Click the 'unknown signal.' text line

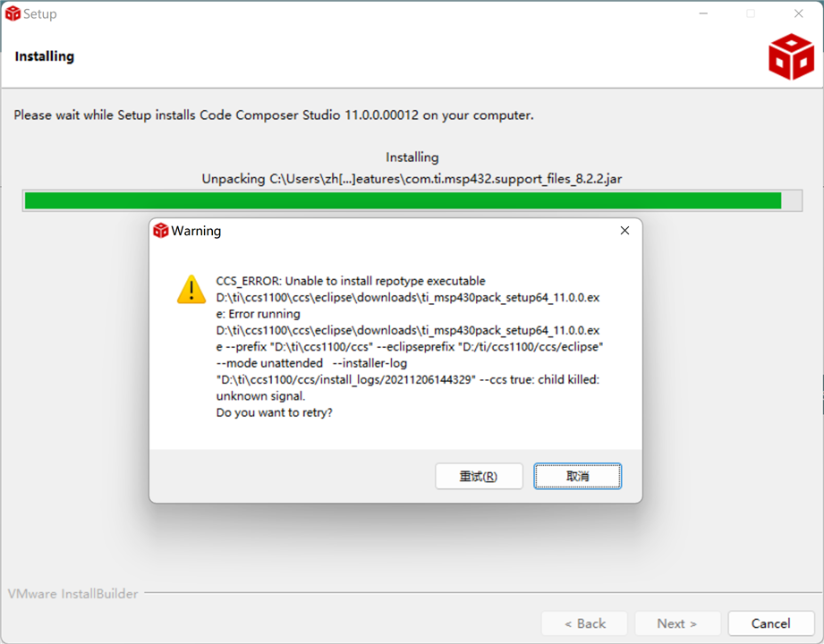tap(260, 396)
